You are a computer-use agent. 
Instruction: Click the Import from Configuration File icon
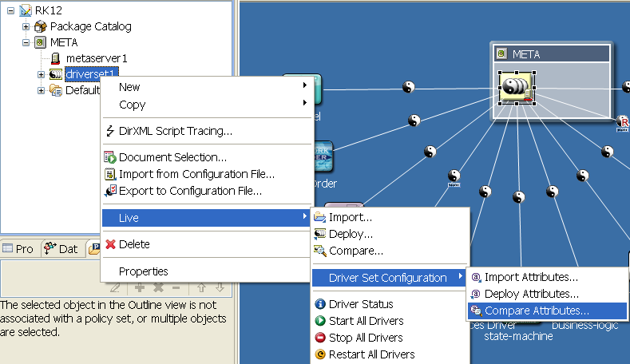(x=110, y=174)
